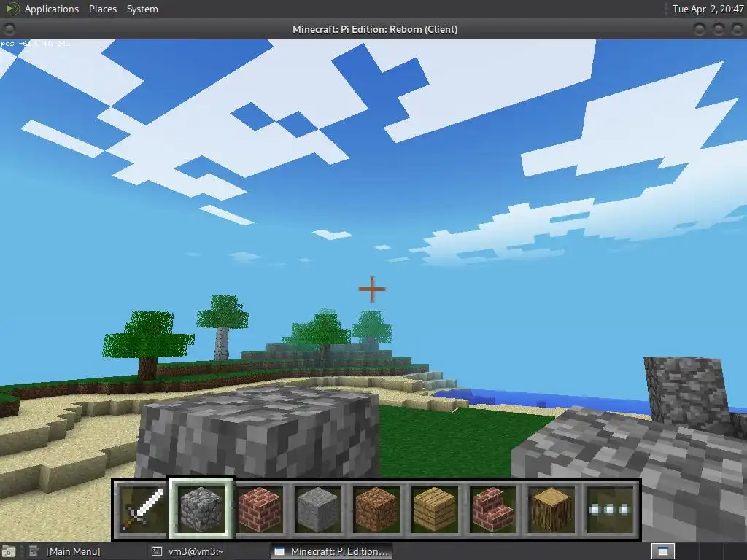Open inventory via three-dots hotbar button

click(610, 510)
